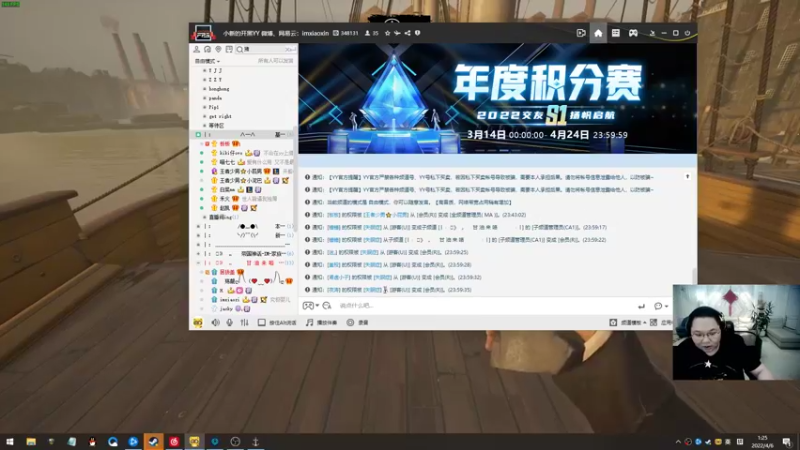Open the YY app icon on taskbar

[194, 442]
